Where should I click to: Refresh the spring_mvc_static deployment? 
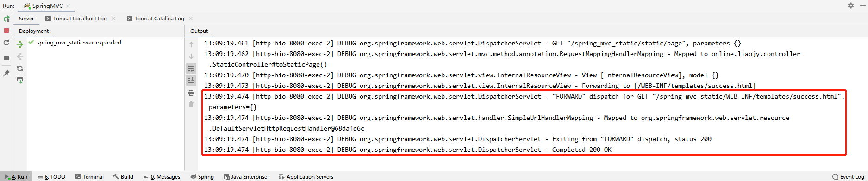[x=20, y=69]
